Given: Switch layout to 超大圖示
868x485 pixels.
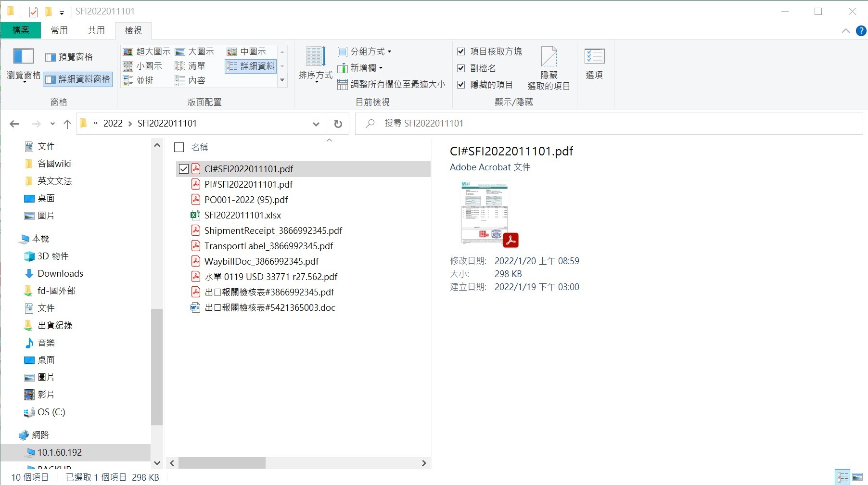Looking at the screenshot, I should [147, 51].
